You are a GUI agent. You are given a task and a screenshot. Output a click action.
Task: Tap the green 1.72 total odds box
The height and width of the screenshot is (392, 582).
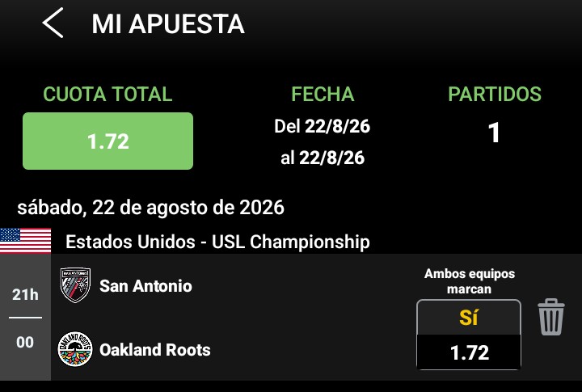click(x=108, y=141)
